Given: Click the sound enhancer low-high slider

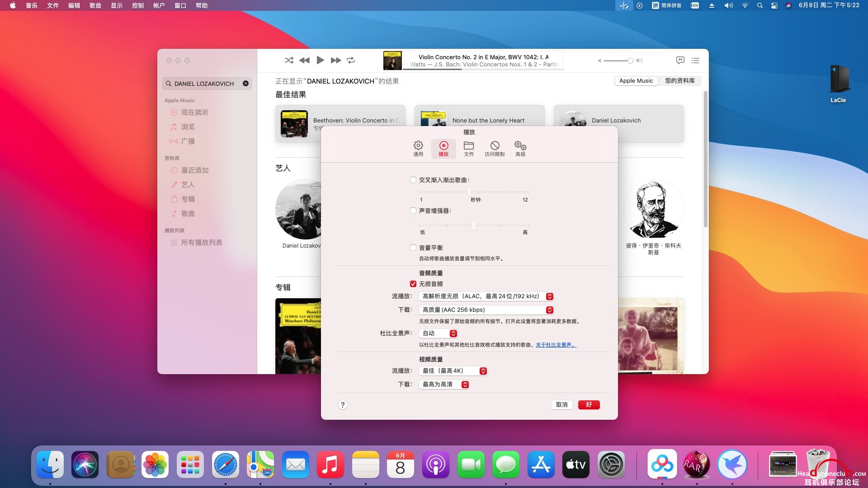Looking at the screenshot, I should [474, 225].
